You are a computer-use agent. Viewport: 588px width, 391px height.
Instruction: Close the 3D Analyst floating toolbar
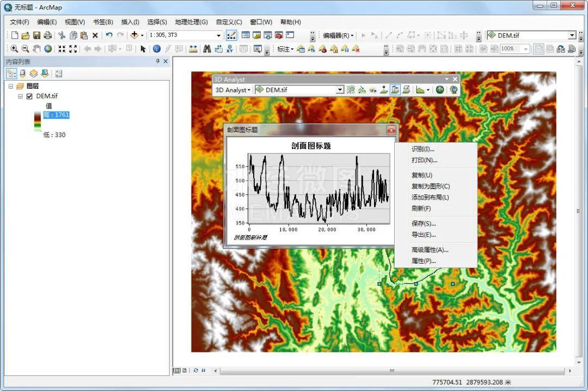[x=455, y=79]
